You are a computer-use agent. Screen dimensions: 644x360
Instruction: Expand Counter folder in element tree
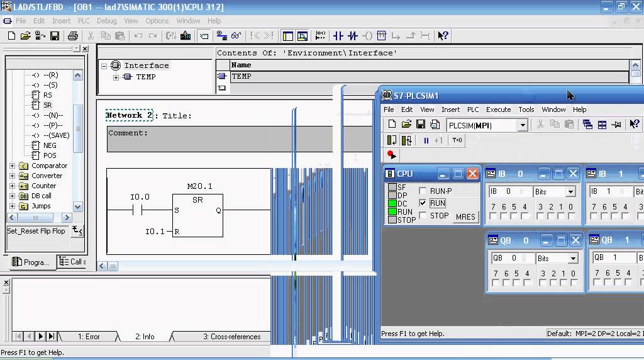(x=13, y=186)
